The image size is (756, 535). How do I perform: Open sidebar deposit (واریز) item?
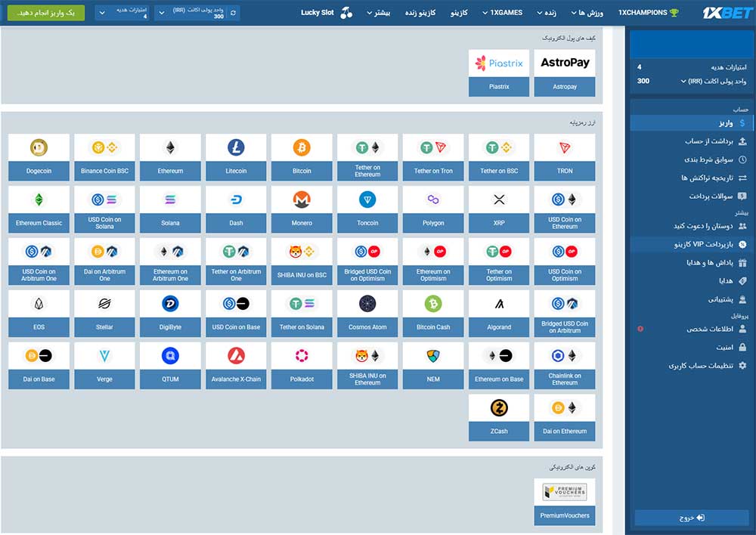[x=690, y=123]
